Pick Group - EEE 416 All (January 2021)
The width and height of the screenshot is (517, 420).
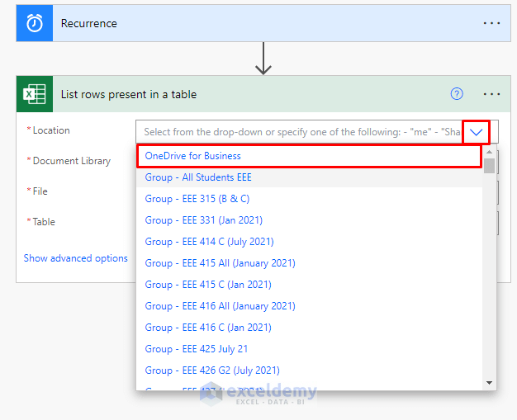click(309, 306)
